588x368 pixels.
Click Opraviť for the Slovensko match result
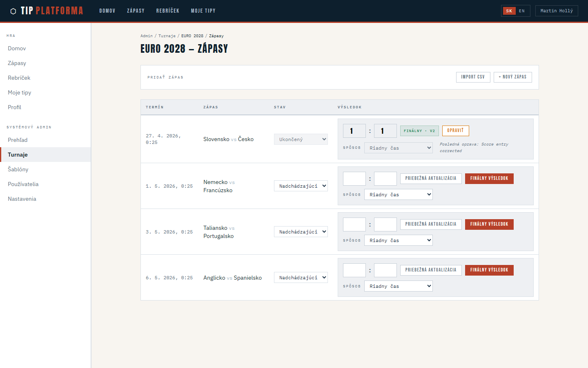(455, 131)
